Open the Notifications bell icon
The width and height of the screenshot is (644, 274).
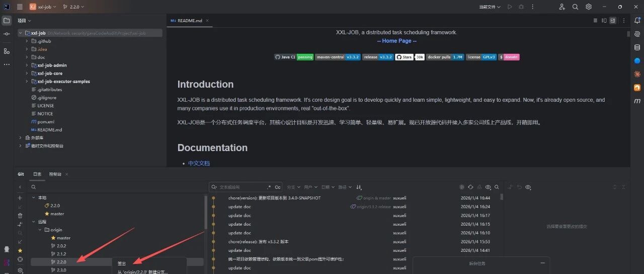click(x=637, y=21)
